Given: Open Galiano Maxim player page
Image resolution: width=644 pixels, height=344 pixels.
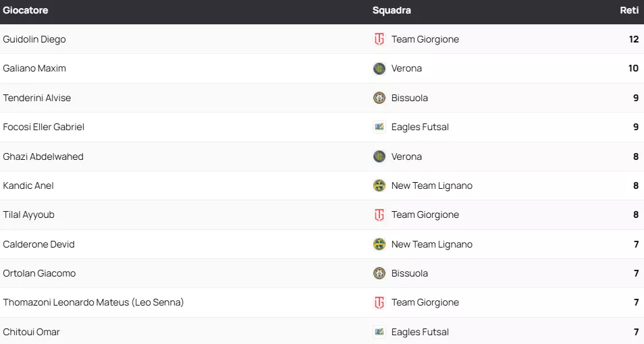Looking at the screenshot, I should [x=34, y=68].
